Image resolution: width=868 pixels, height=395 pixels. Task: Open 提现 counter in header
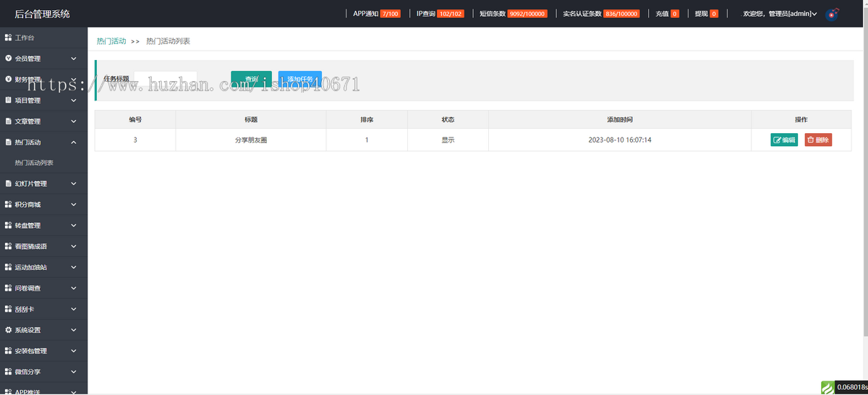[706, 14]
